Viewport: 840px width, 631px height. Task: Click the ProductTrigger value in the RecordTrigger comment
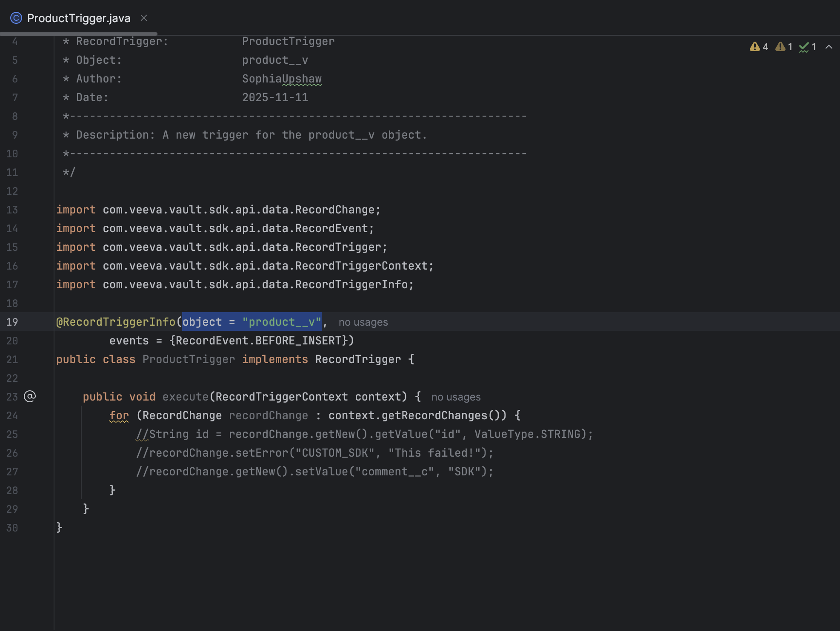pyautogui.click(x=288, y=41)
